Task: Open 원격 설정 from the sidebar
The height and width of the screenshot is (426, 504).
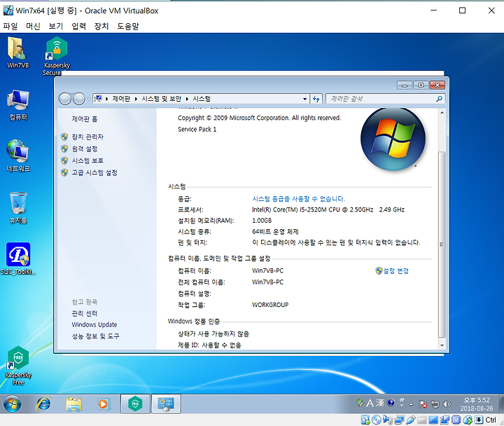Action: pyautogui.click(x=85, y=149)
